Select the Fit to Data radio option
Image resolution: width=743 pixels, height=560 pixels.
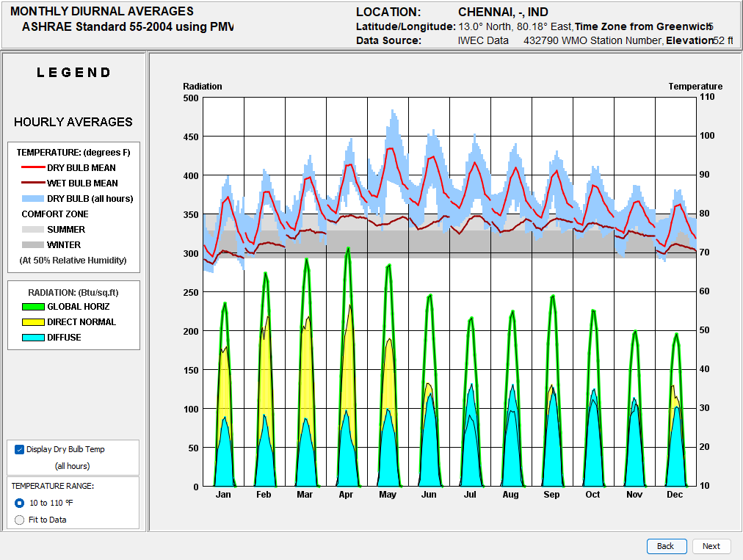click(19, 520)
